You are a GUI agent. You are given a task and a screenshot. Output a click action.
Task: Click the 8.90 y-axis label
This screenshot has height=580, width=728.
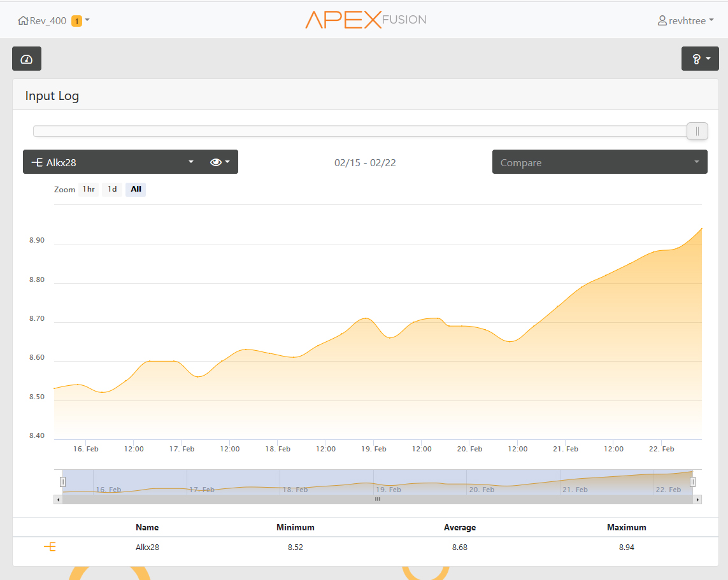pyautogui.click(x=37, y=240)
